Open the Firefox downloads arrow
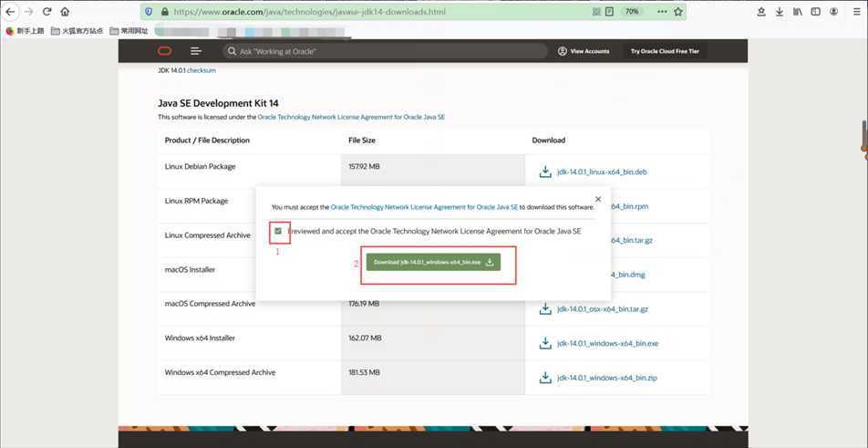This screenshot has height=448, width=868. coord(780,12)
